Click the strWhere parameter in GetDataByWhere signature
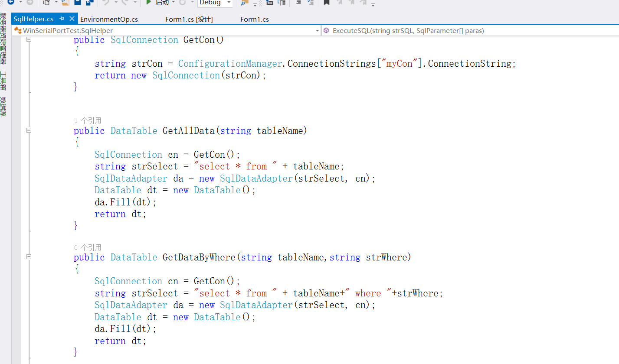Screen dimensions: 619x364 [x=386, y=257]
